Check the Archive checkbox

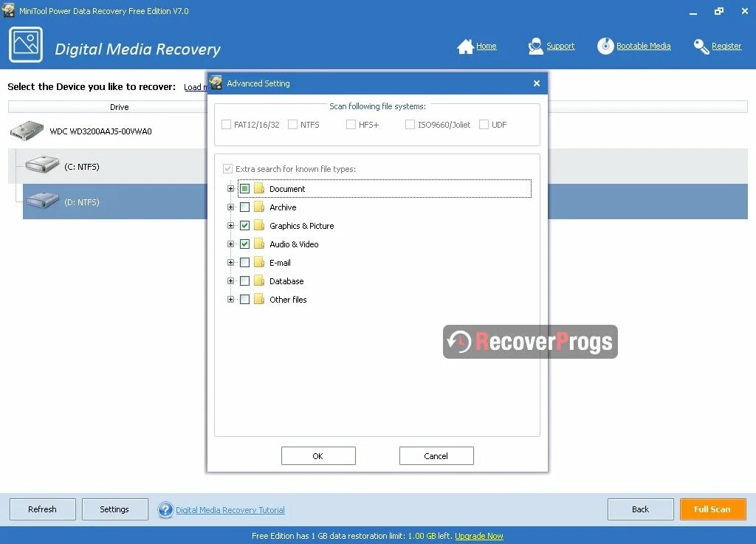coord(245,207)
